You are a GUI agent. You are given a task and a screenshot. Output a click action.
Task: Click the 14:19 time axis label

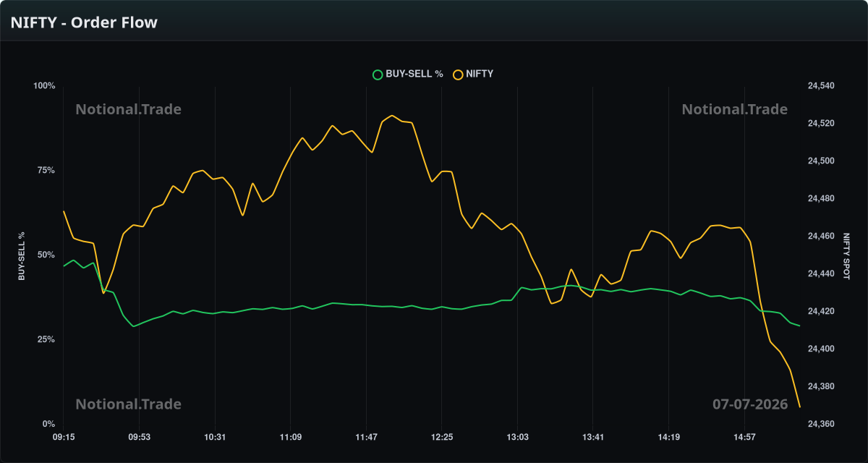pos(668,437)
